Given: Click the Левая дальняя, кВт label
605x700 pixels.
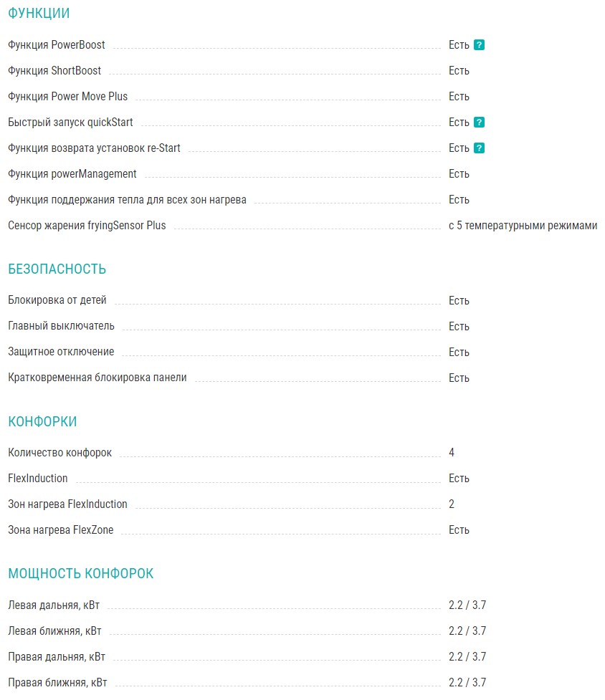Looking at the screenshot, I should [54, 605].
